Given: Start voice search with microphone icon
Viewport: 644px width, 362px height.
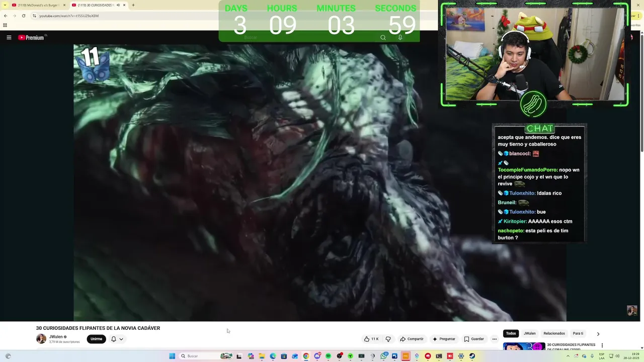Looking at the screenshot, I should 400,37.
